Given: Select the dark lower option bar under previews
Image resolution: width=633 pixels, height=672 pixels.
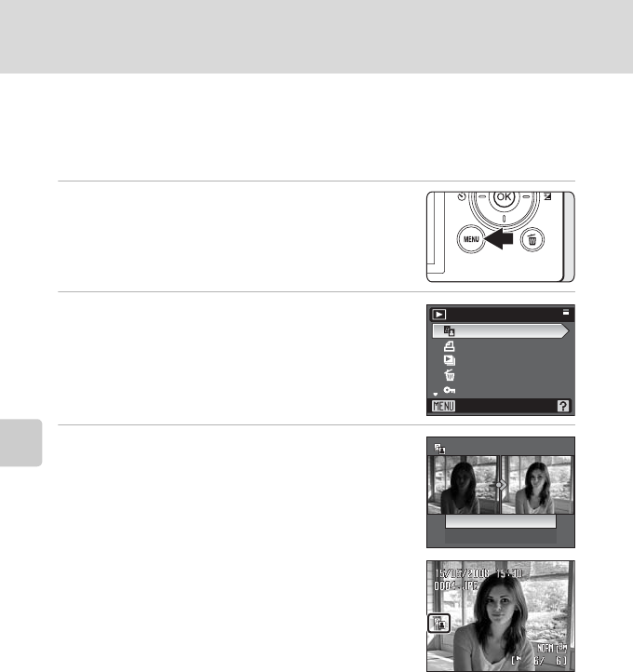Looking at the screenshot, I should pyautogui.click(x=501, y=536).
